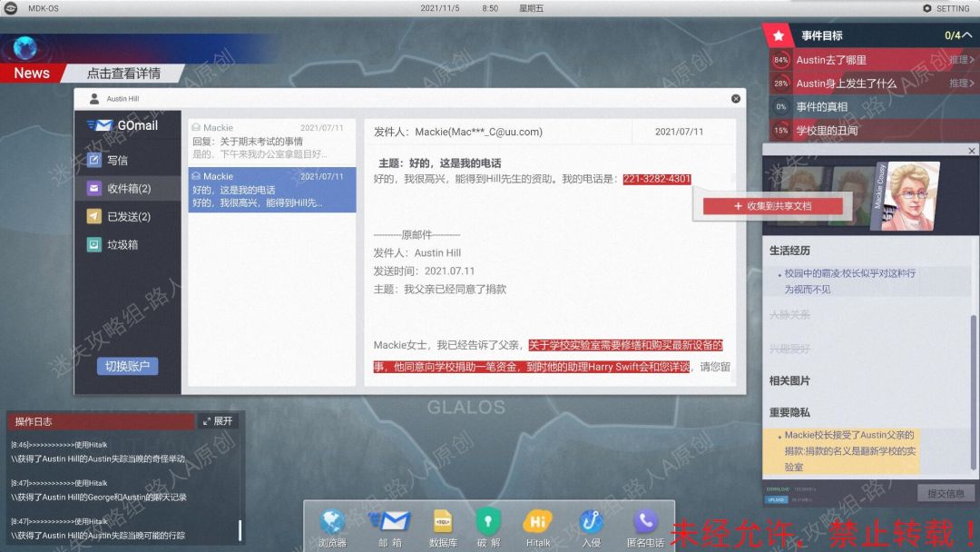Expand 人脉关系 section
The image size is (980, 552).
point(789,314)
